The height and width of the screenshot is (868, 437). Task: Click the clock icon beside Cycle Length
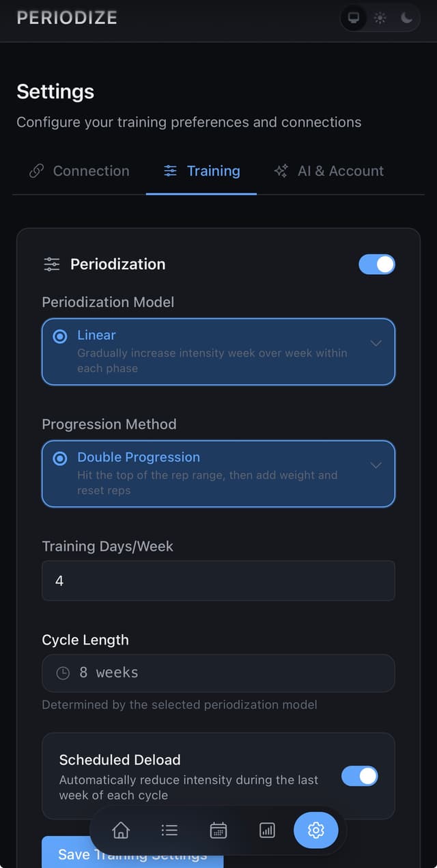pos(62,672)
